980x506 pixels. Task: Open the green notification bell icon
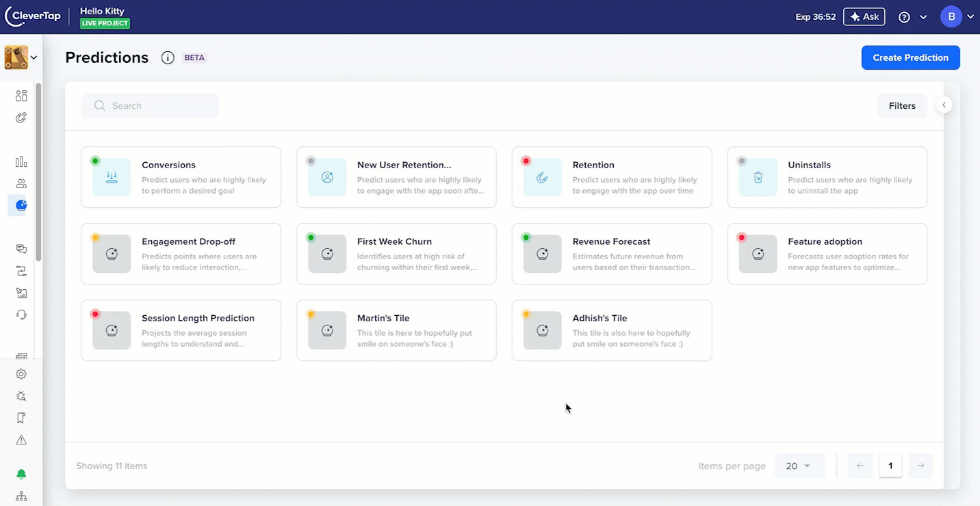pyautogui.click(x=21, y=473)
